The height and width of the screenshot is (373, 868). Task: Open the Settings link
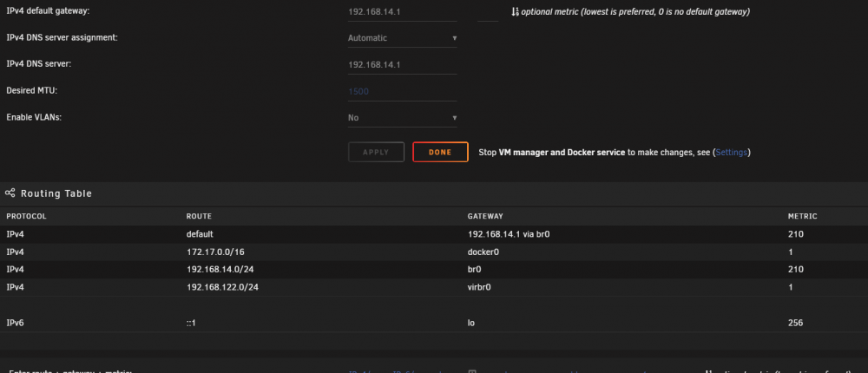click(732, 152)
